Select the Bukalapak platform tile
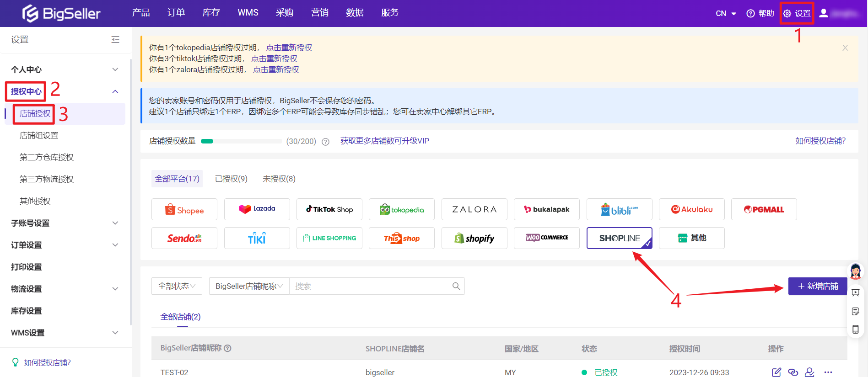The width and height of the screenshot is (868, 377). (547, 209)
